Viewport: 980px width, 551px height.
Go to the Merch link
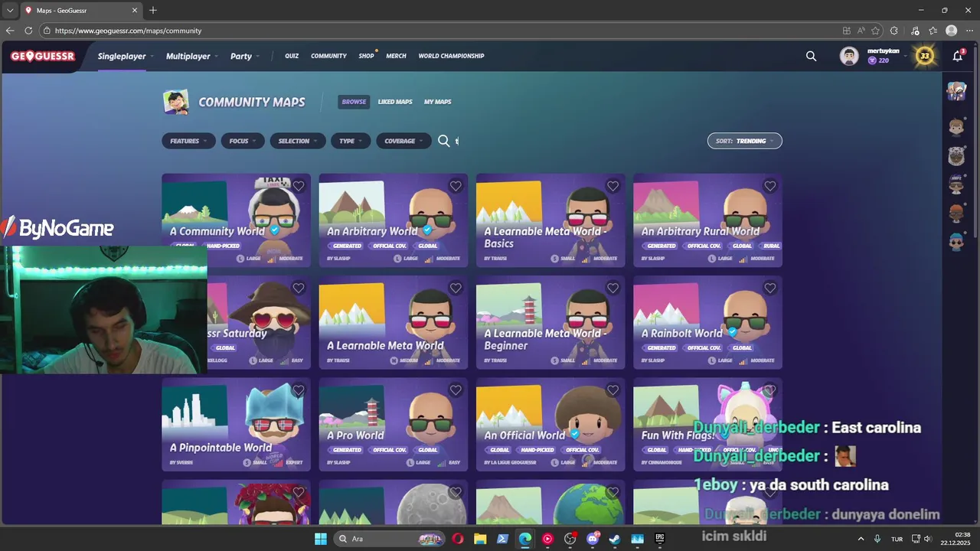point(396,56)
